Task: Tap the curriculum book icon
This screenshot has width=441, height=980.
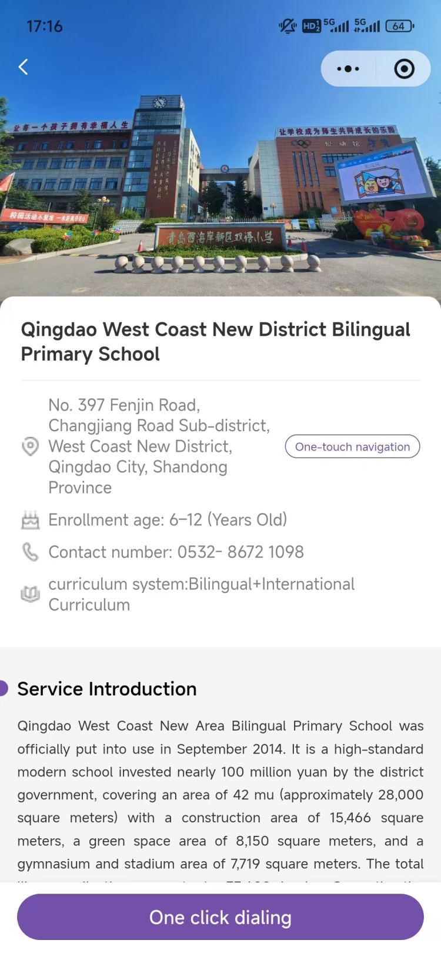Action: click(30, 594)
